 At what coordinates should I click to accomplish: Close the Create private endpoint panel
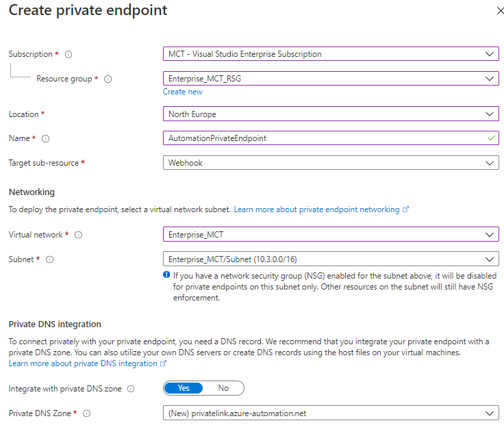tap(492, 12)
